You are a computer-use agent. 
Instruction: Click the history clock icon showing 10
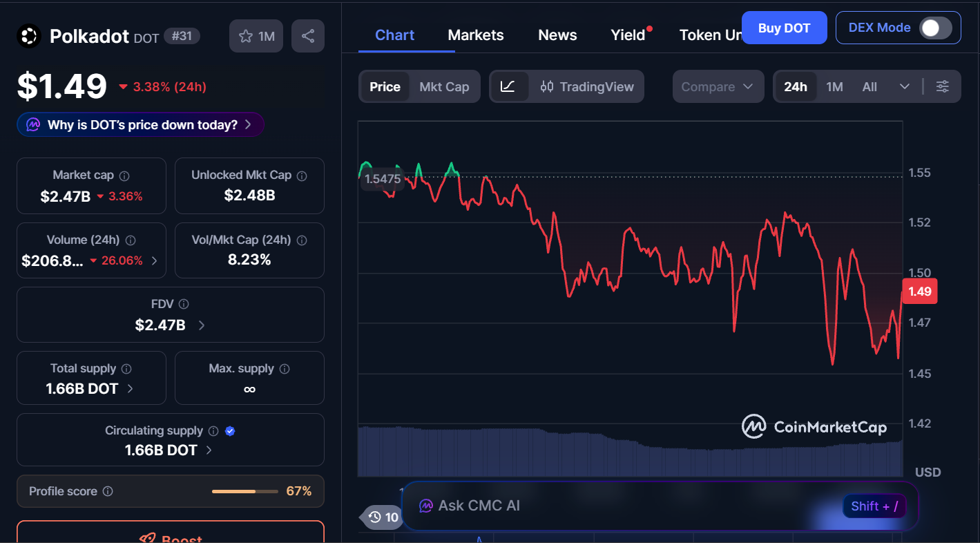(379, 517)
